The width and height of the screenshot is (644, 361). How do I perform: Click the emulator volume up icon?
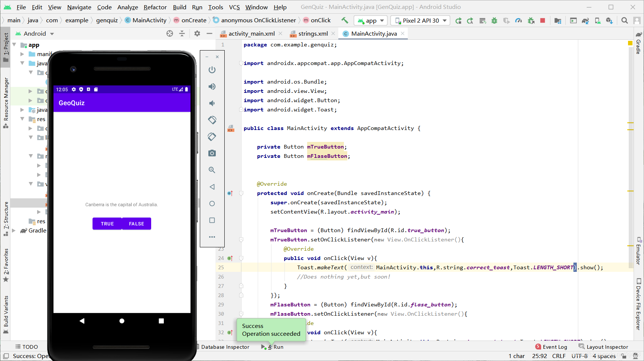pyautogui.click(x=212, y=87)
